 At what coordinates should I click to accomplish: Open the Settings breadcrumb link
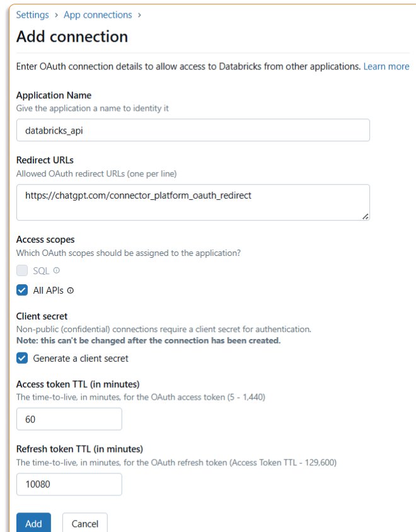[33, 15]
